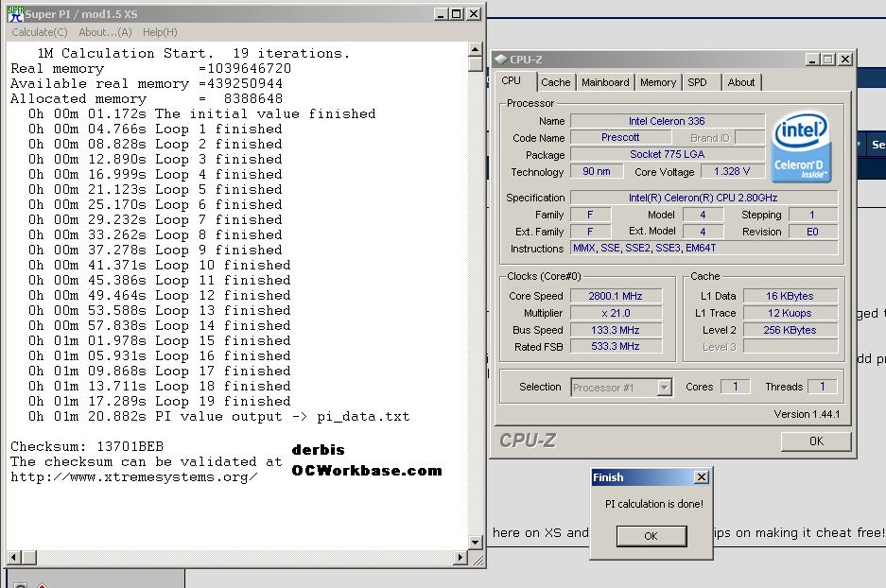Click Specification 'Intel(R) Celeron(R) CPU 2.80GHz'

[x=704, y=198]
